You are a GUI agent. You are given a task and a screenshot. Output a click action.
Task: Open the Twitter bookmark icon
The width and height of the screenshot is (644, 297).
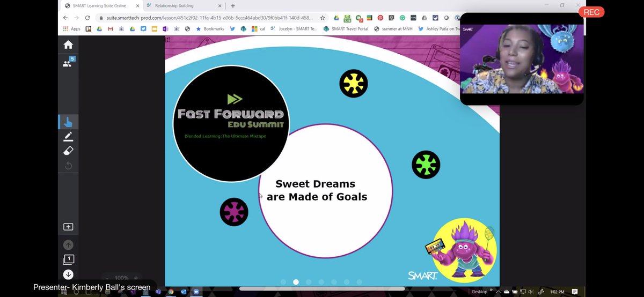[x=232, y=29]
